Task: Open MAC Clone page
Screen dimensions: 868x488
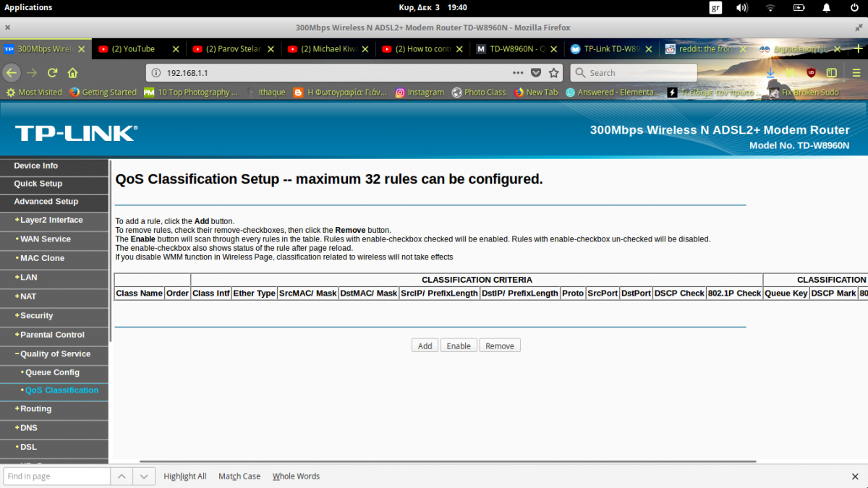Action: pyautogui.click(x=42, y=258)
